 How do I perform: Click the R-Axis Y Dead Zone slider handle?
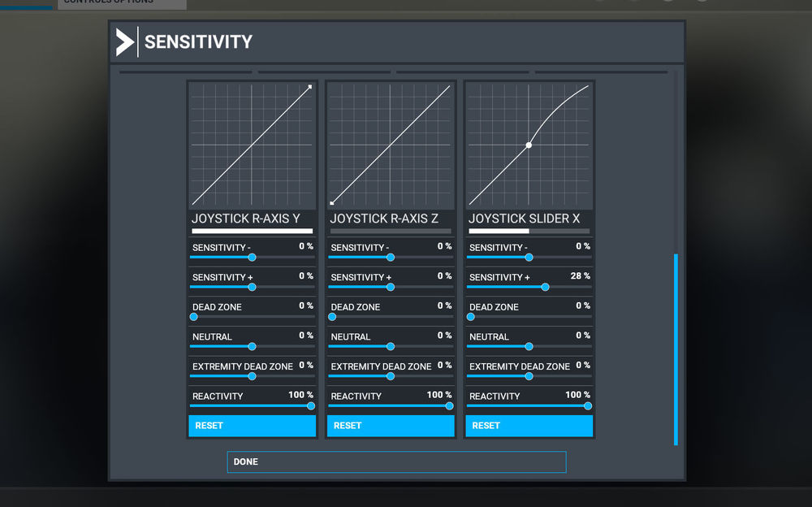pos(193,317)
